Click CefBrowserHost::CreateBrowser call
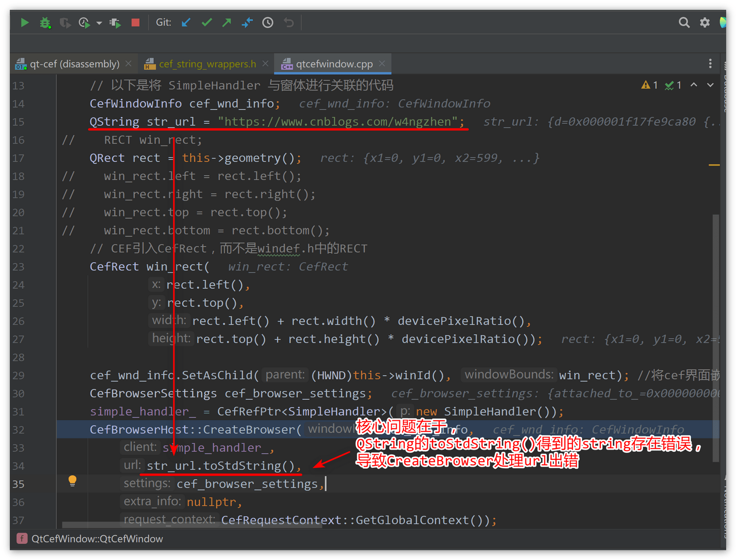 pos(196,430)
